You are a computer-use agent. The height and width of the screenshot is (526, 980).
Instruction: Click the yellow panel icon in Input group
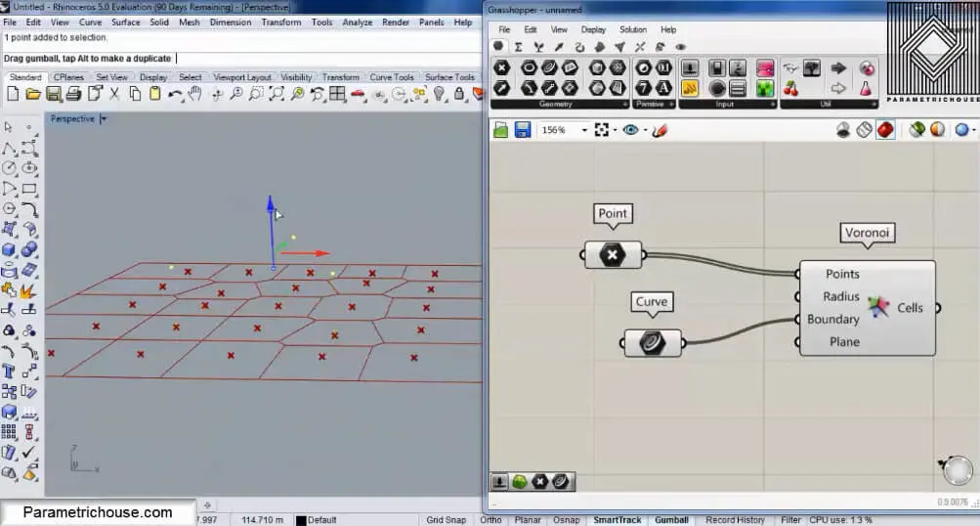click(x=690, y=88)
